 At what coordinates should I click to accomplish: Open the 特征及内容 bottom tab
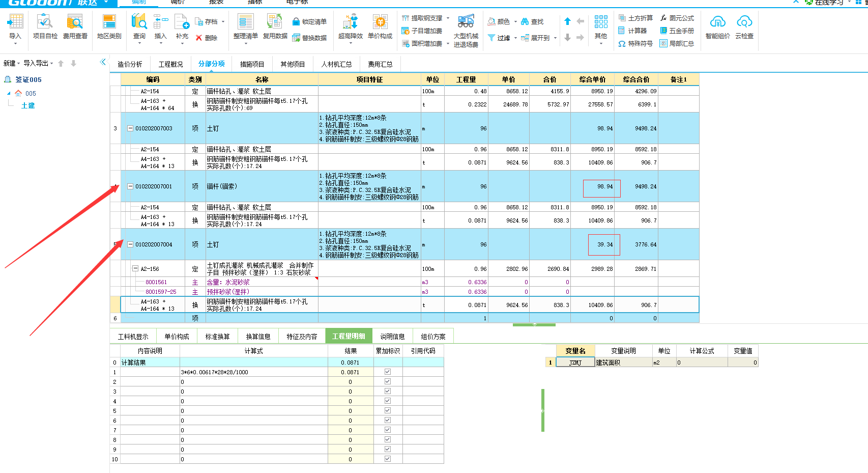coord(302,337)
